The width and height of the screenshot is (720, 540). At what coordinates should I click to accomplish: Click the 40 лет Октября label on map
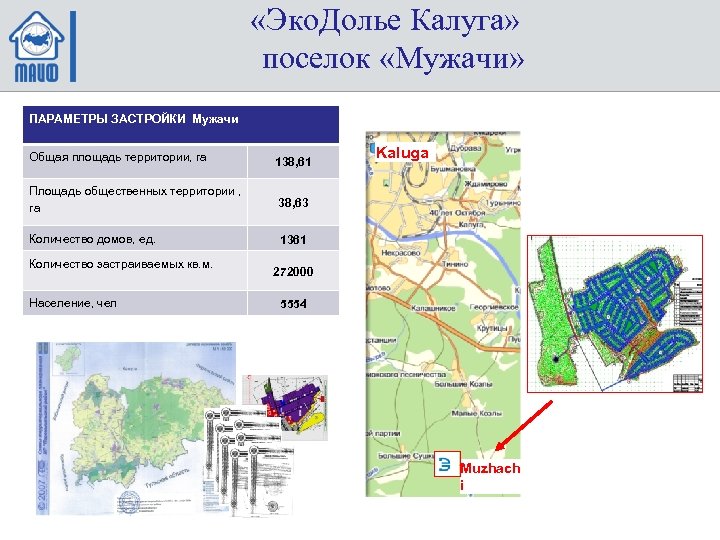tap(457, 213)
